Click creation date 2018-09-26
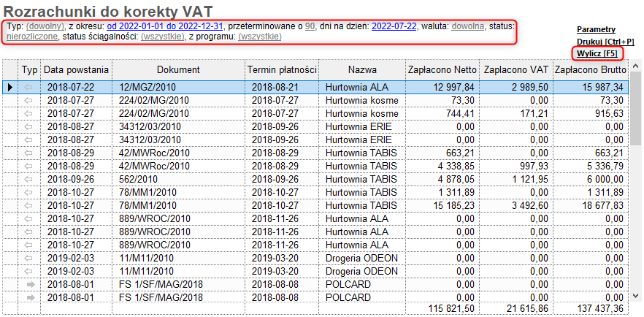 pyautogui.click(x=71, y=180)
